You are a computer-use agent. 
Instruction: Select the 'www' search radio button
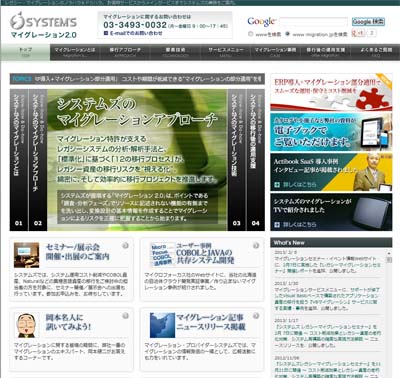coord(251,34)
